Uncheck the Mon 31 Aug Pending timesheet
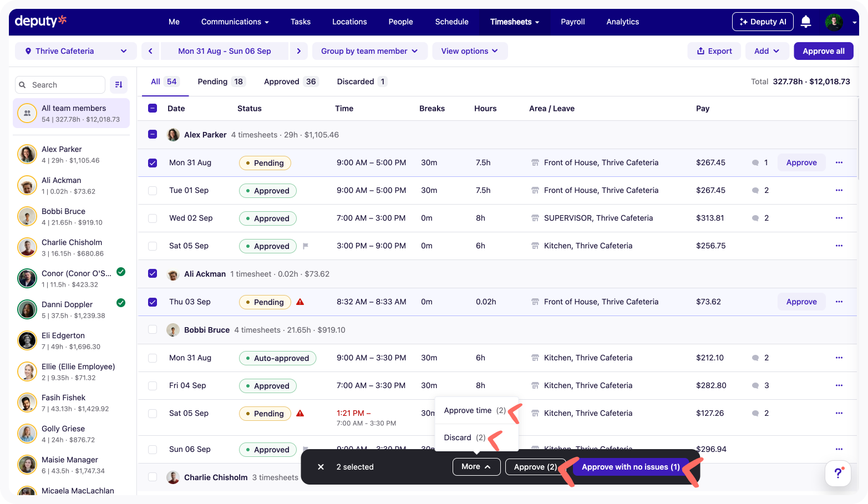The height and width of the screenshot is (504, 868). [x=153, y=163]
